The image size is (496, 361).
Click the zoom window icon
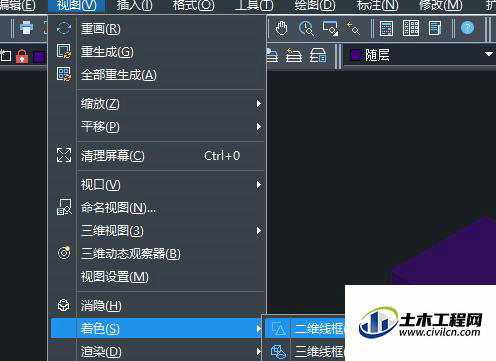point(330,28)
